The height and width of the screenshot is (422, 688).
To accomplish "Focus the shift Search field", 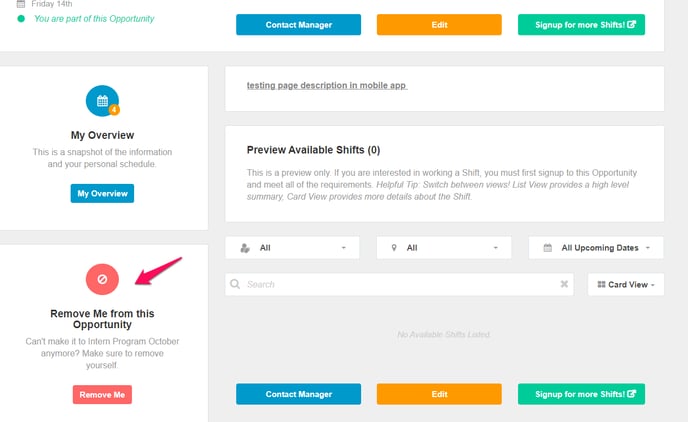I will [399, 284].
